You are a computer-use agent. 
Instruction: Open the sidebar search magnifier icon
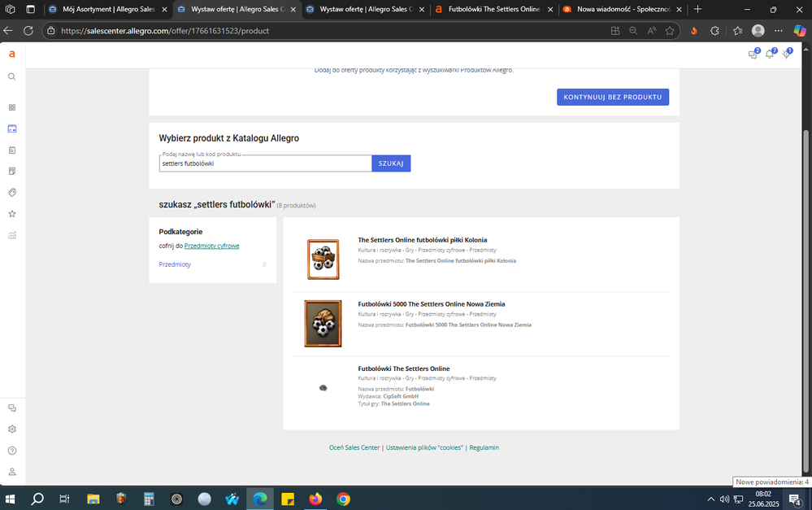[x=12, y=76]
